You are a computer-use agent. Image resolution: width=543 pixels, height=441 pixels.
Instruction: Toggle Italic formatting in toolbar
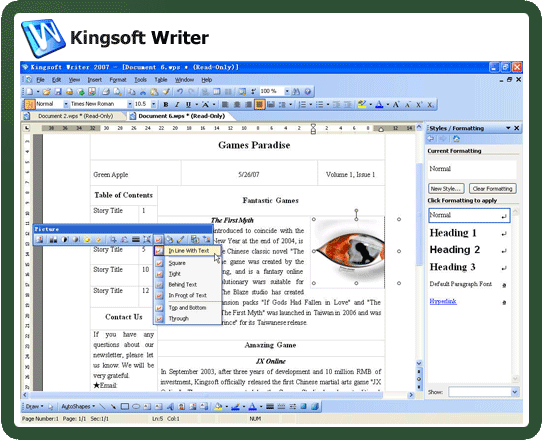coord(177,105)
